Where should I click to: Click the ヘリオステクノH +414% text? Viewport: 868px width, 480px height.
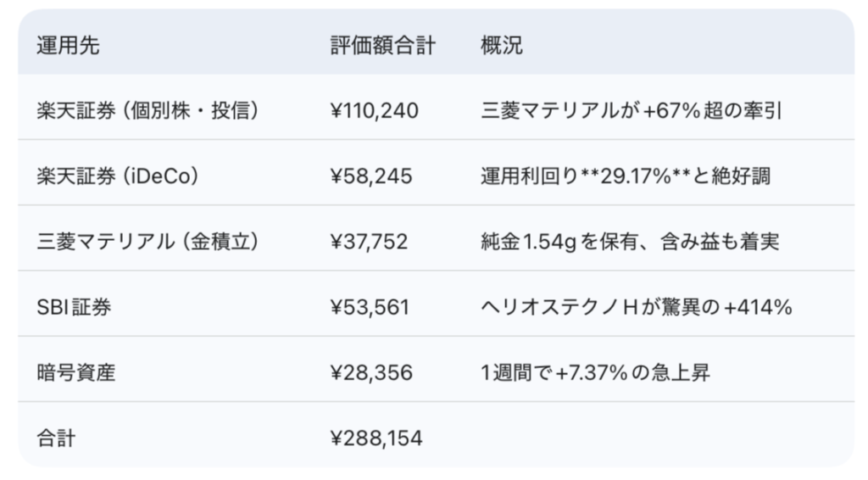coord(636,307)
